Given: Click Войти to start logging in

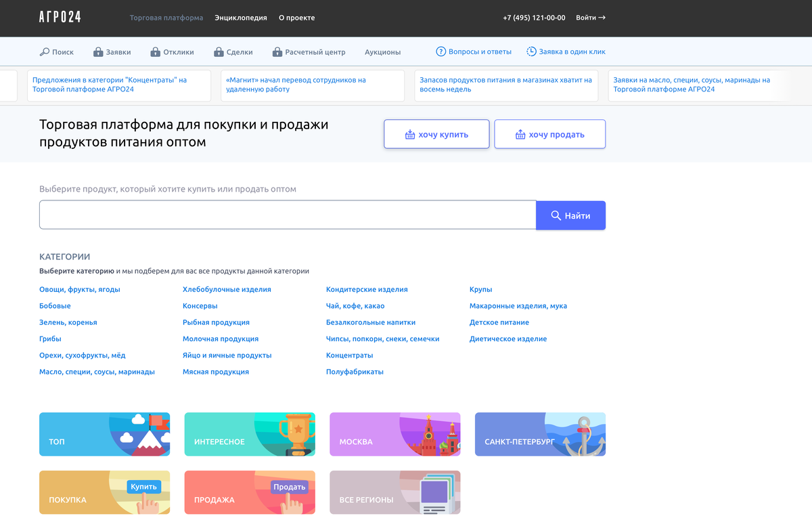Looking at the screenshot, I should (586, 18).
